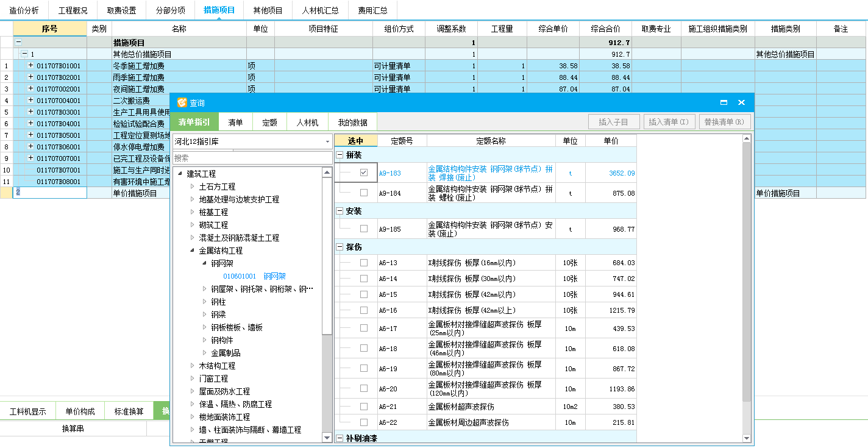Image resolution: width=868 pixels, height=448 pixels.
Task: Select the 人材机 tab in query dialog
Action: coord(307,123)
